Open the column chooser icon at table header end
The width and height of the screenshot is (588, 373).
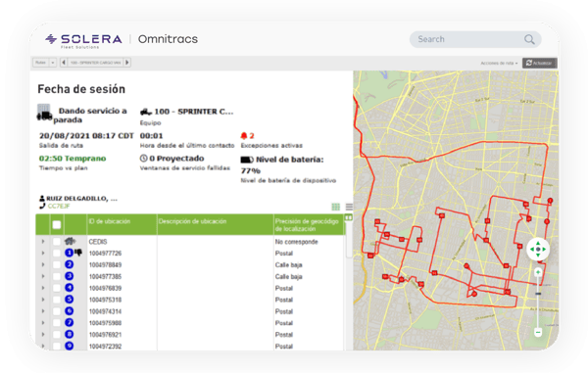(349, 217)
